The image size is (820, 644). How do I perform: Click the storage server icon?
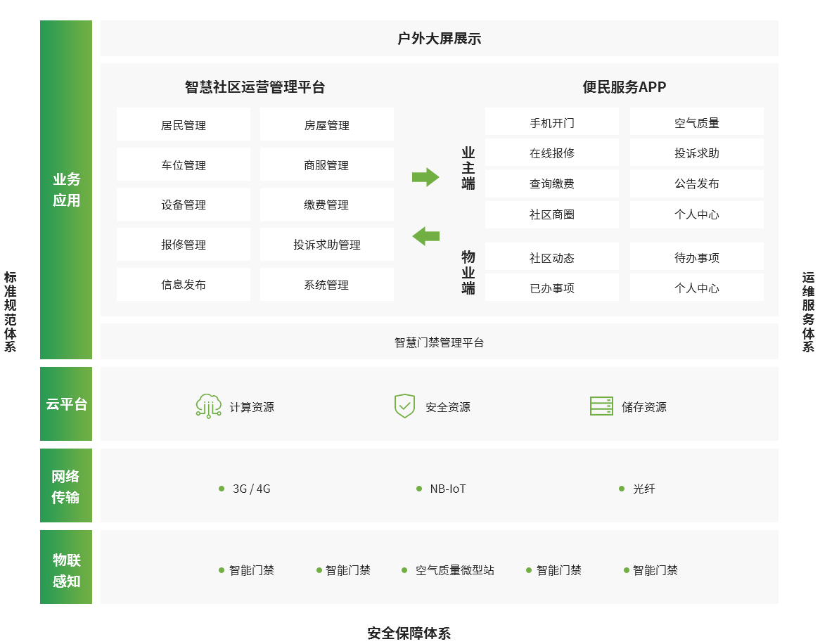[x=601, y=406]
